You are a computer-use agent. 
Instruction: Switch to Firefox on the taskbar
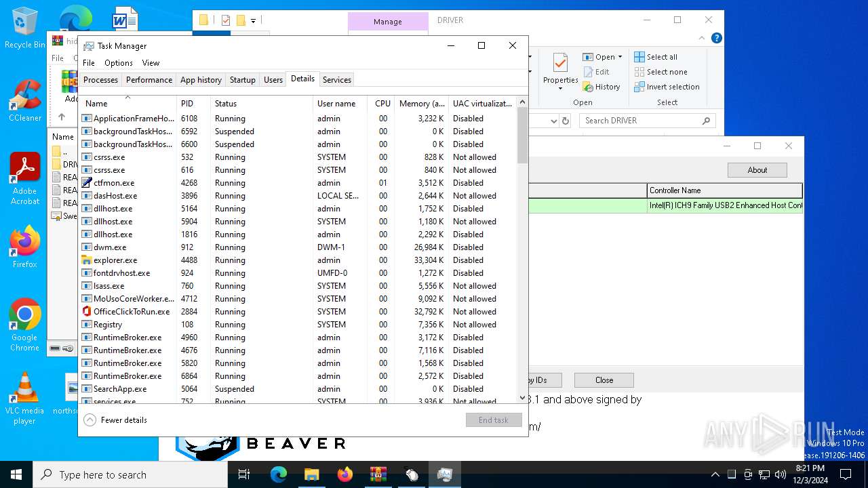345,474
